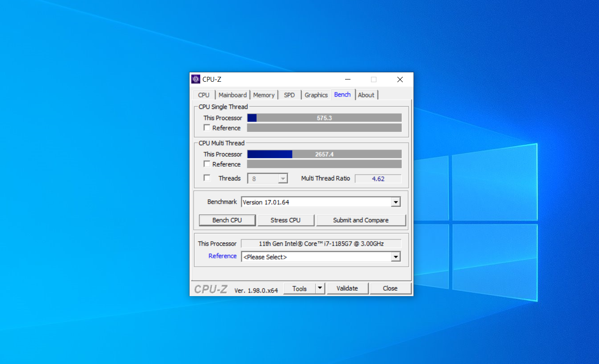This screenshot has width=599, height=364.
Task: Open the Reference processor dropdown
Action: tap(396, 257)
